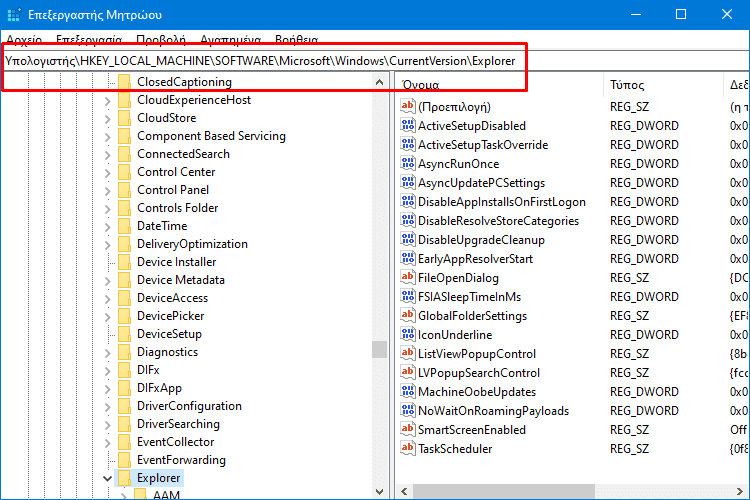Click the SmartScreenEnabled string icon
750x500 pixels.
click(x=408, y=429)
